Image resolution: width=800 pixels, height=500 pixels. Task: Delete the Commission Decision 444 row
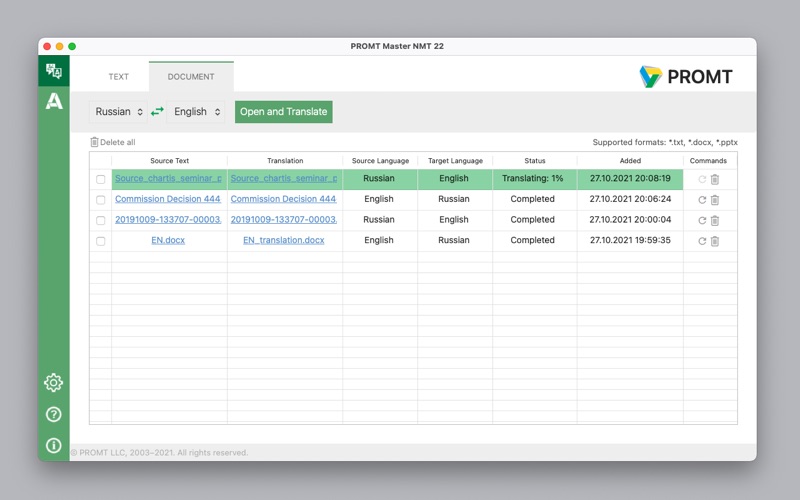(x=715, y=200)
